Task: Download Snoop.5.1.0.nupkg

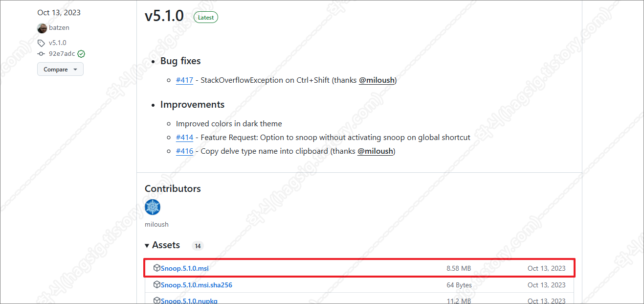Action: tap(189, 301)
